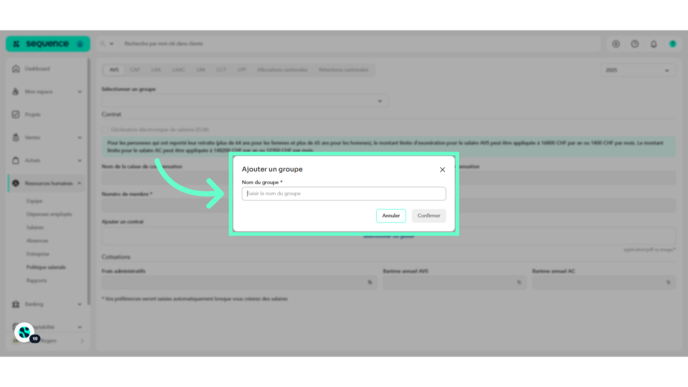This screenshot has width=688, height=387.
Task: Expand the Banking menu chevron
Action: 79,304
